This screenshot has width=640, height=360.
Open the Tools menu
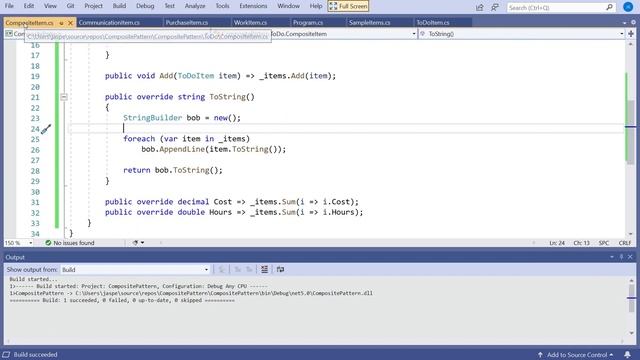tap(222, 6)
